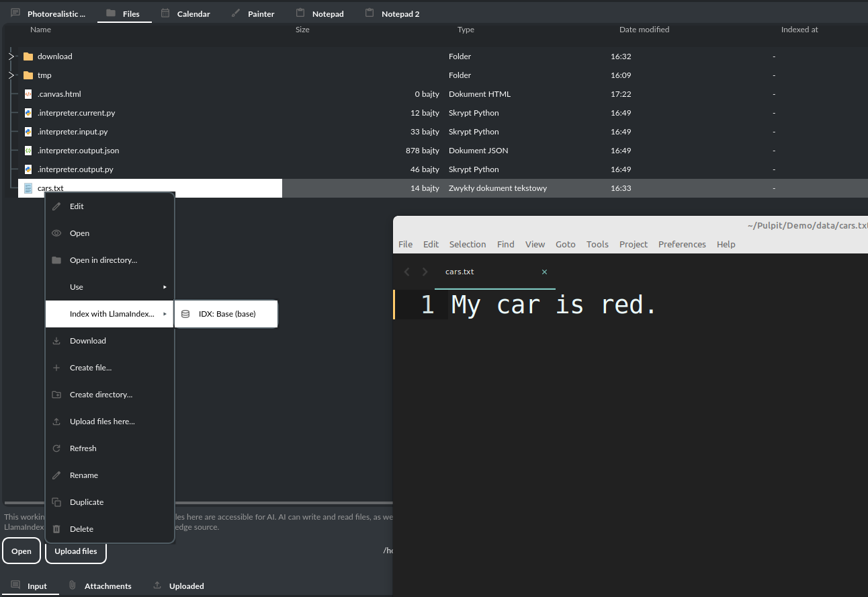Click the Refresh circular arrow icon
The height and width of the screenshot is (597, 868).
(56, 448)
